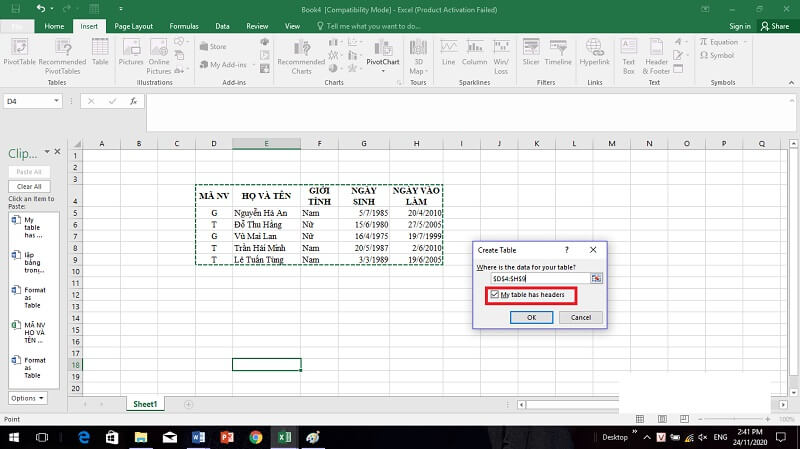Expand the Name Box dropdown
This screenshot has width=800, height=449.
coord(57,101)
